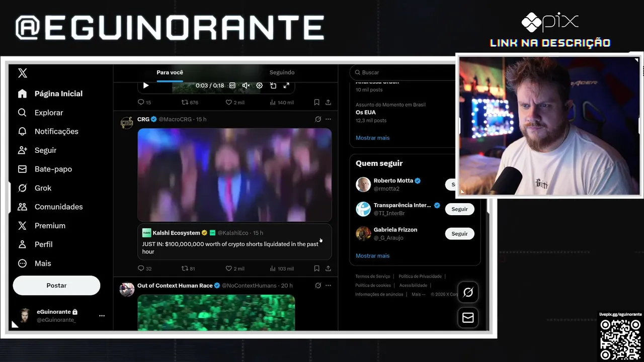
Task: Play the video at 0:03
Action: pyautogui.click(x=146, y=85)
